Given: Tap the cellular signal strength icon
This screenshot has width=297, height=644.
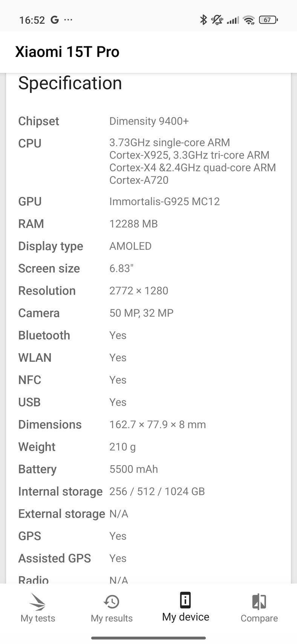Looking at the screenshot, I should 233,19.
